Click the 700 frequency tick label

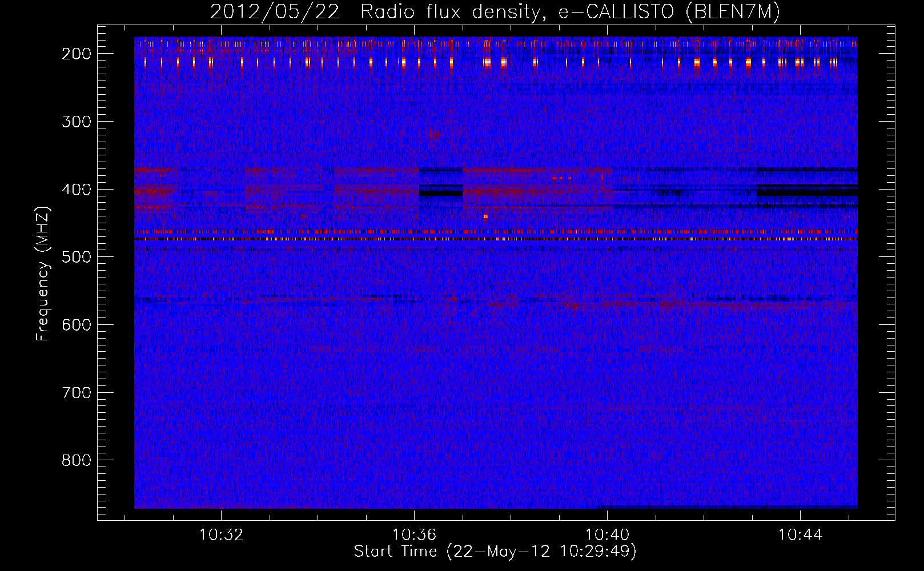[76, 393]
